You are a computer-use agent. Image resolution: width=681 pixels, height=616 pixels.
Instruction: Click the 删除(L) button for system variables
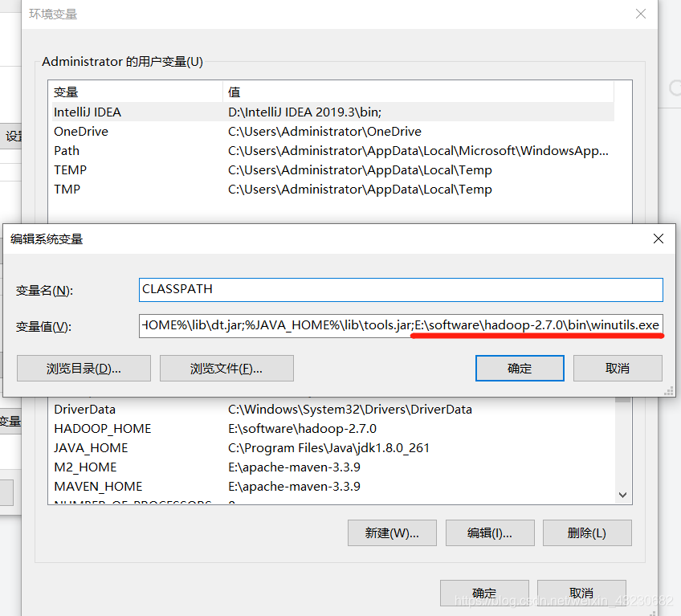pos(587,532)
